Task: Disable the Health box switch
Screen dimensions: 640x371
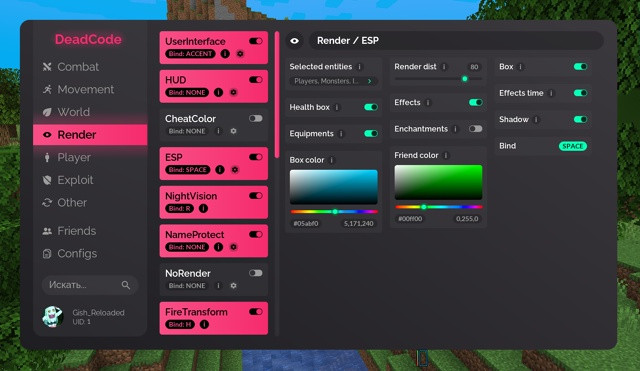Action: tap(371, 107)
